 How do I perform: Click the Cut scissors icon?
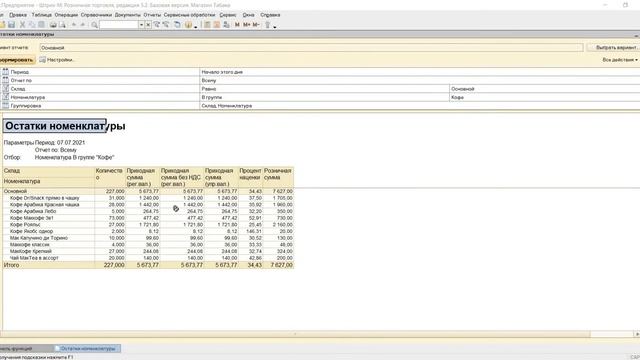(x=22, y=25)
